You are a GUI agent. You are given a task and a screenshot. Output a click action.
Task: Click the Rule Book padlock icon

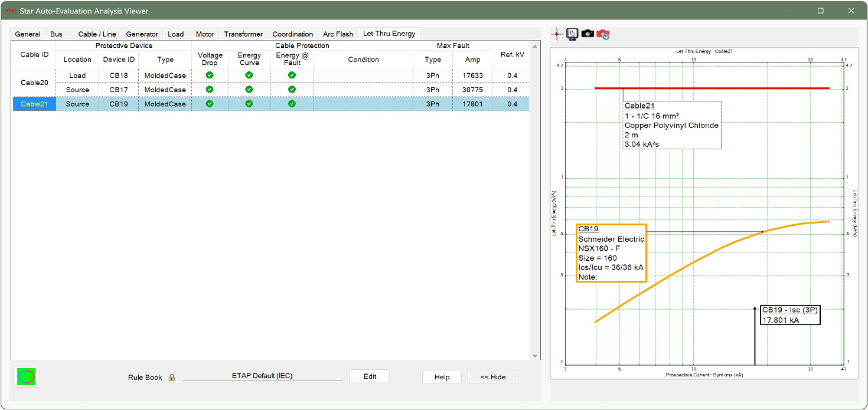click(172, 378)
